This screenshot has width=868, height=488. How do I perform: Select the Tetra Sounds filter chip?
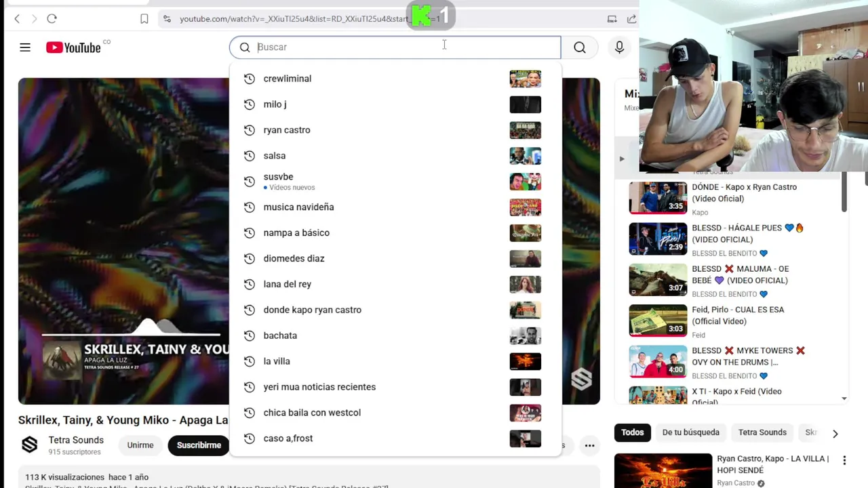[762, 432]
